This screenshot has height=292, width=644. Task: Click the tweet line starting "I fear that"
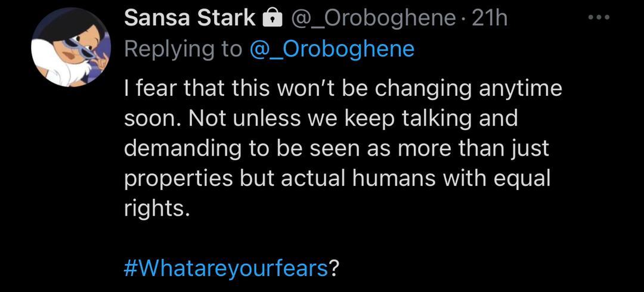point(343,89)
